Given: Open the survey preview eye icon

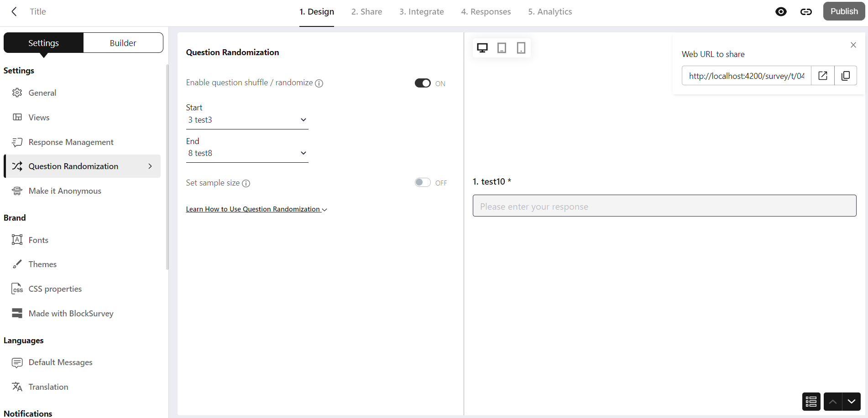Looking at the screenshot, I should [x=781, y=11].
